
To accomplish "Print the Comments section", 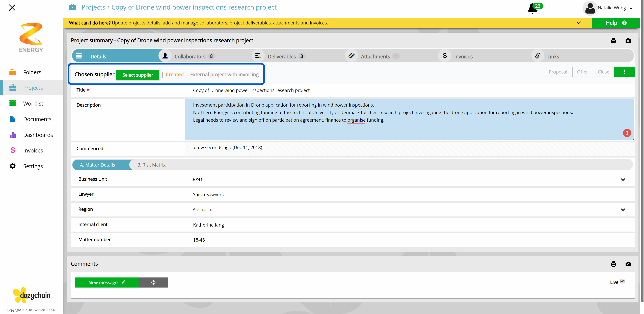I will 613,264.
